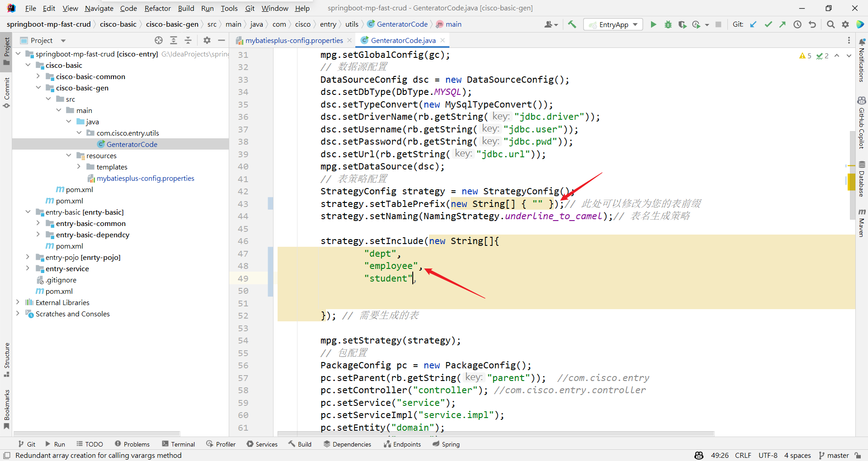Run the EntryApp configuration
This screenshot has width=868, height=461.
(x=653, y=24)
